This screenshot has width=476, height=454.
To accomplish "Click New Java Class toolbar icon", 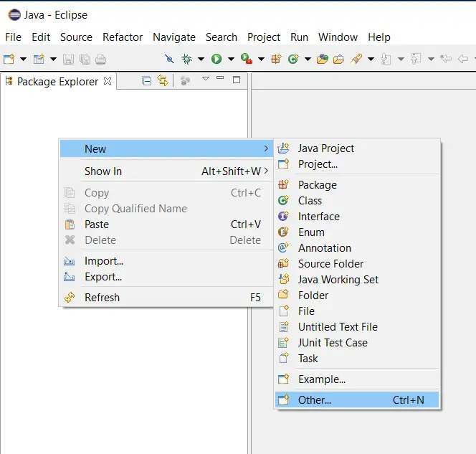I will 293,59.
